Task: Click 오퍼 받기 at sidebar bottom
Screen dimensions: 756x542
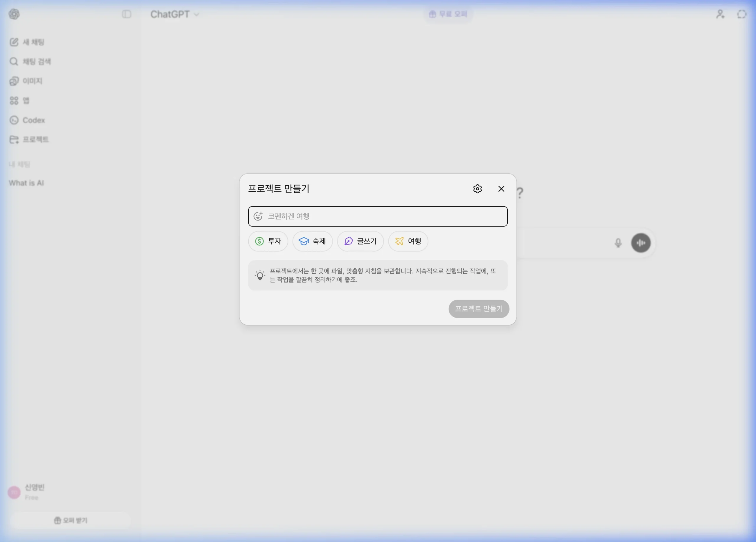Action: (x=71, y=520)
